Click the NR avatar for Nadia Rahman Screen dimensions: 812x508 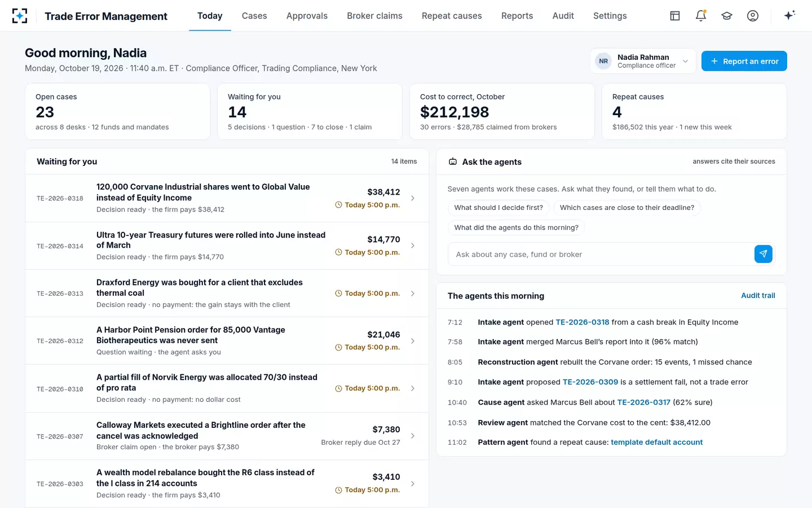tap(603, 61)
